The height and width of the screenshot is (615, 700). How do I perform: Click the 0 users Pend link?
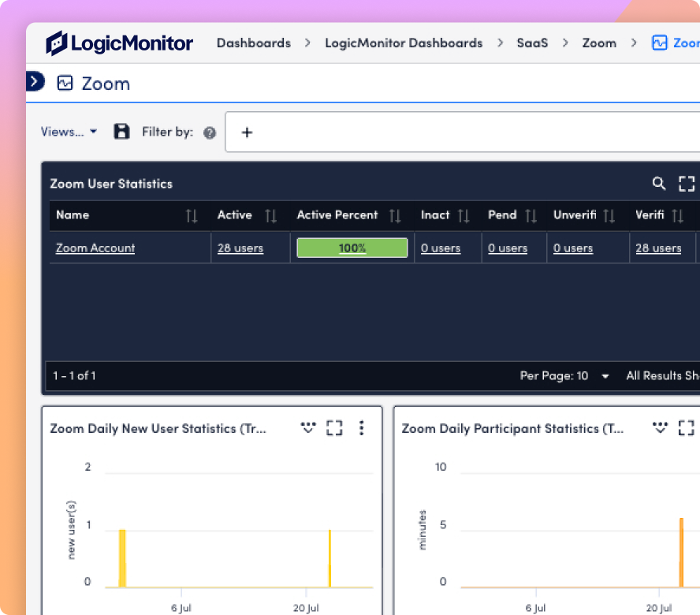point(508,248)
